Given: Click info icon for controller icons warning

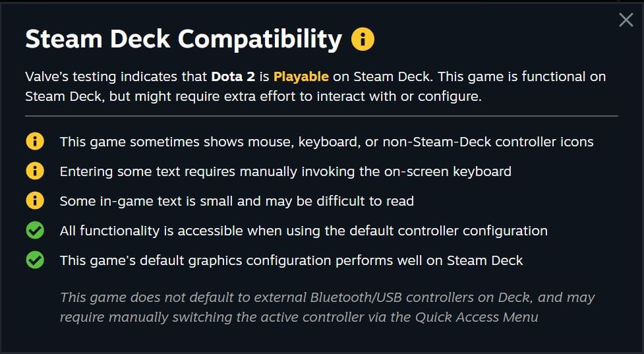Looking at the screenshot, I should point(35,141).
